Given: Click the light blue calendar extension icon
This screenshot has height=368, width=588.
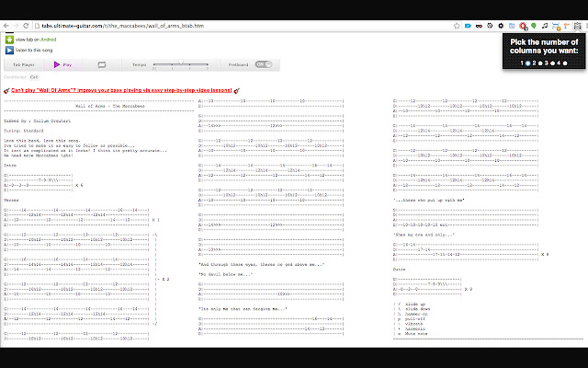Looking at the screenshot, I should (x=512, y=26).
